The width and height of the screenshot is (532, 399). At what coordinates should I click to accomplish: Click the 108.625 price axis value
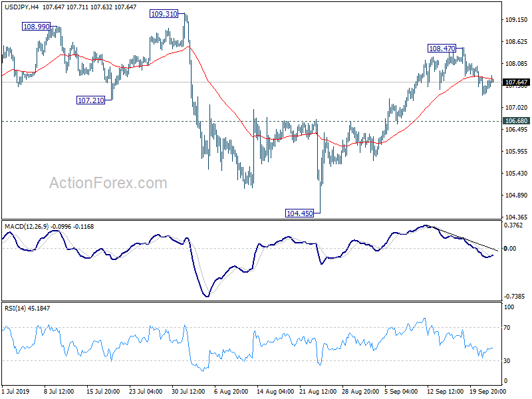(x=517, y=42)
